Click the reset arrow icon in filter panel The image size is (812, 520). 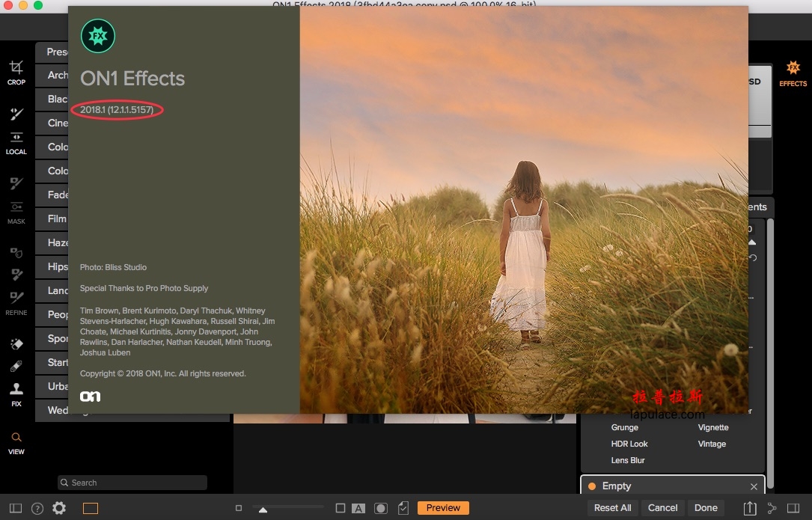pos(754,257)
